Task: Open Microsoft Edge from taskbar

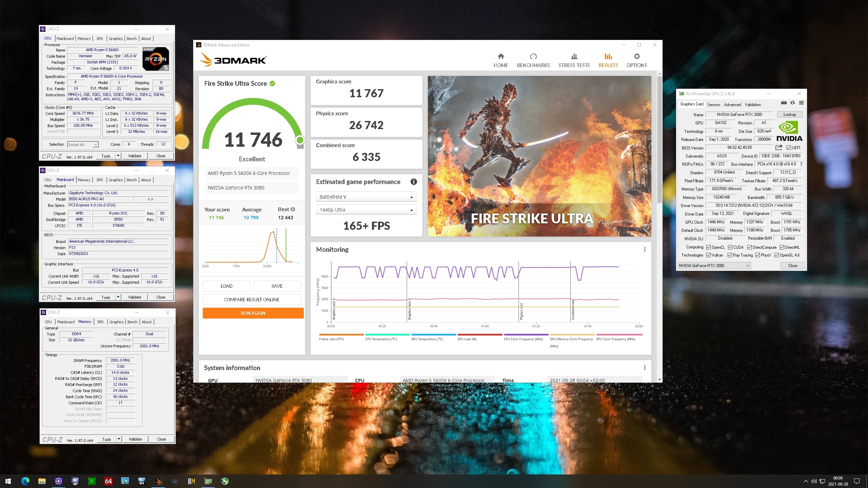Action: click(25, 481)
